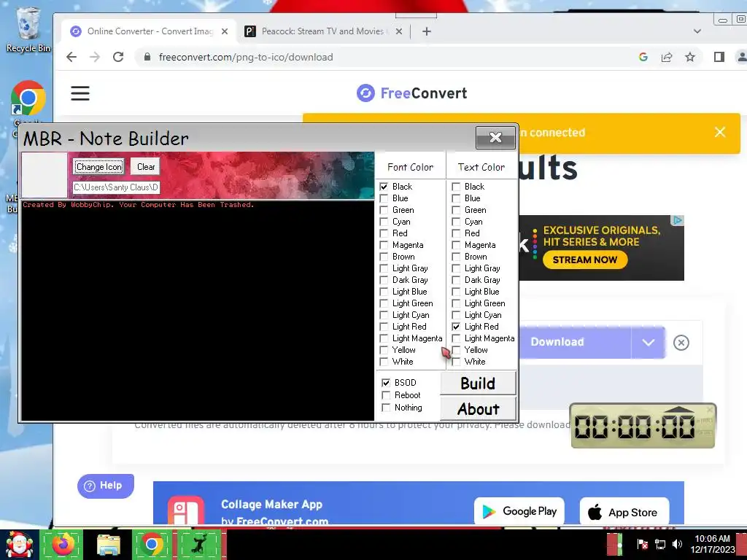This screenshot has width=747, height=560.
Task: Open a new Chrome tab
Action: (426, 31)
